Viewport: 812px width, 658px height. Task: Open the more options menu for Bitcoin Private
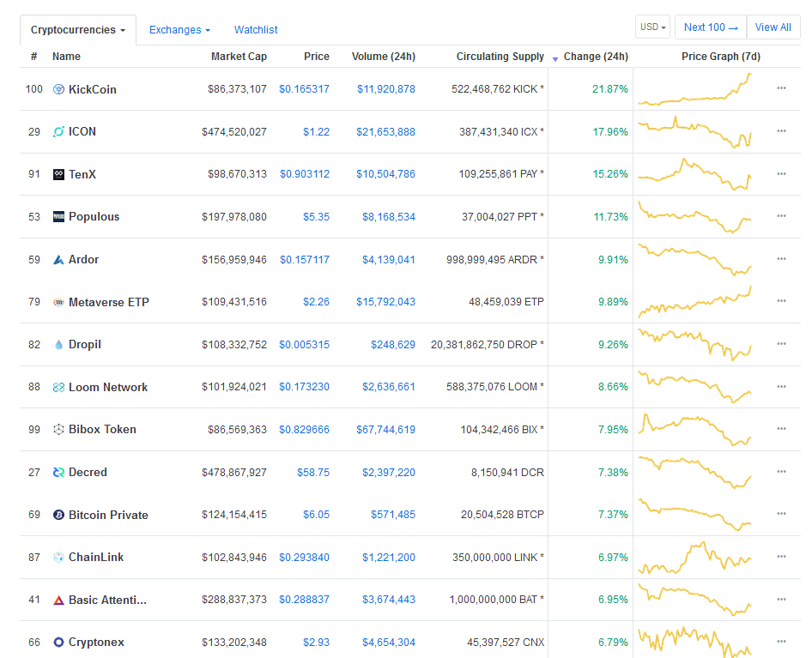[781, 514]
